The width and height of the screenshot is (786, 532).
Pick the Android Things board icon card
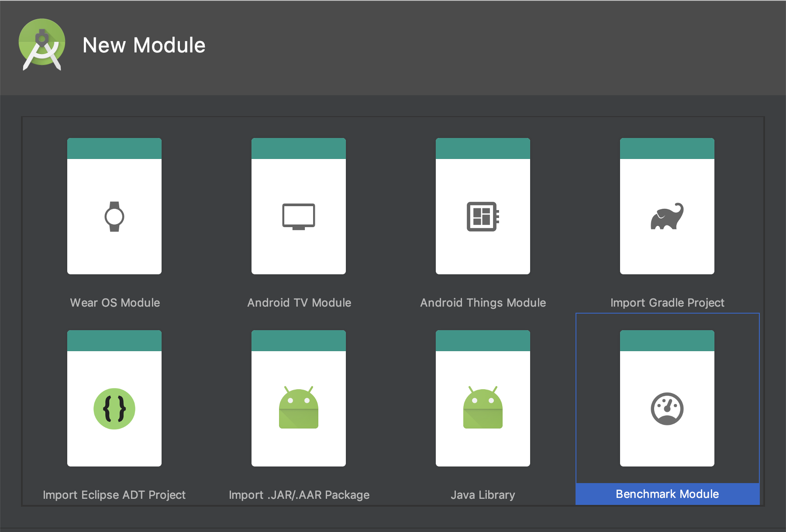[x=483, y=206]
